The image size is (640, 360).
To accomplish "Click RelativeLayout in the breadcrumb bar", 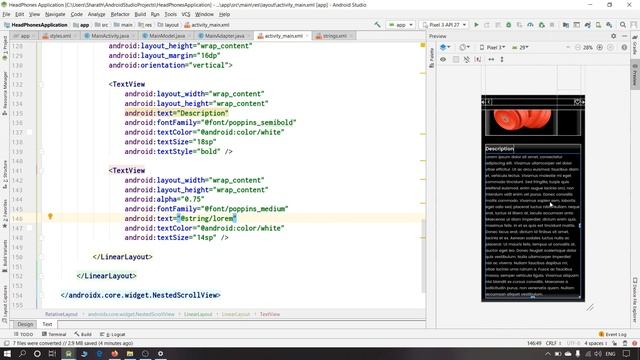I will [x=61, y=314].
